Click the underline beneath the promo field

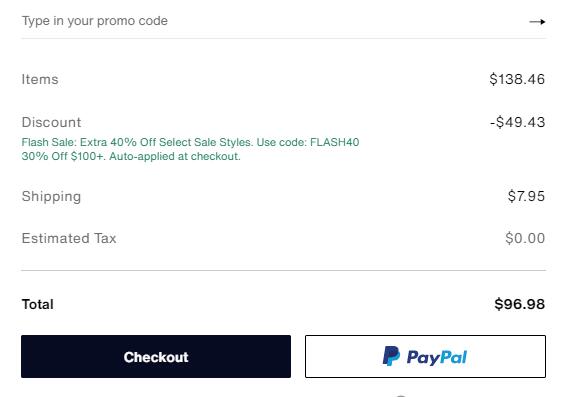click(x=283, y=38)
